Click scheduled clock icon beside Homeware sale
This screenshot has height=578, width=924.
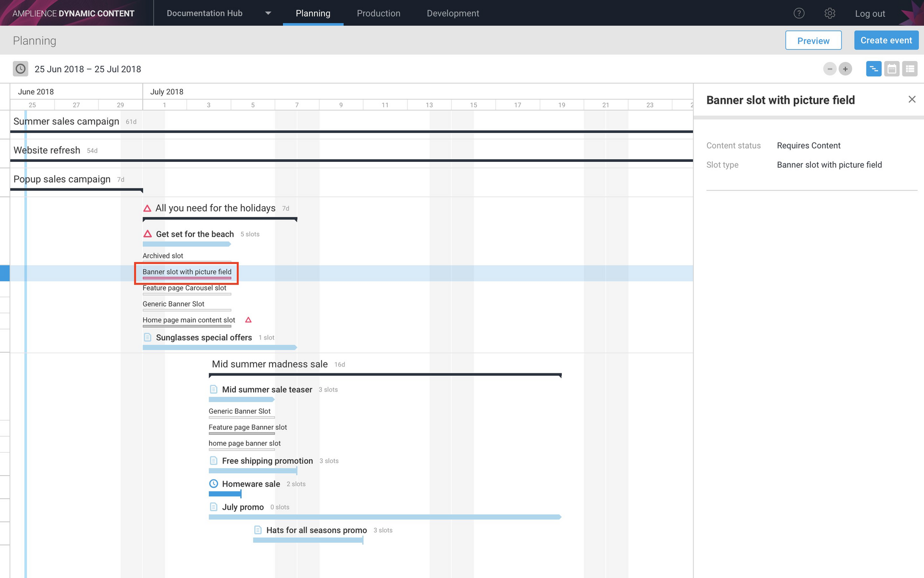coord(214,484)
